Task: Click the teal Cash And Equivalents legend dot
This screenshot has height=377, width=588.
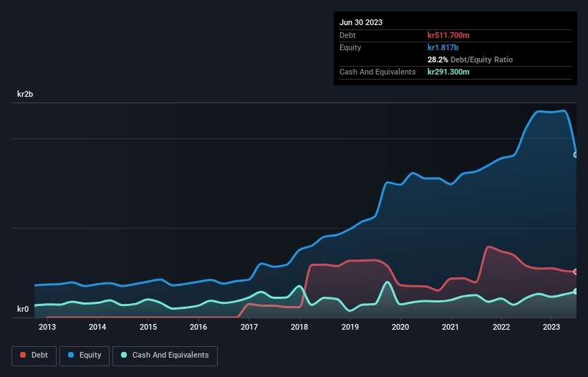Action: click(124, 355)
